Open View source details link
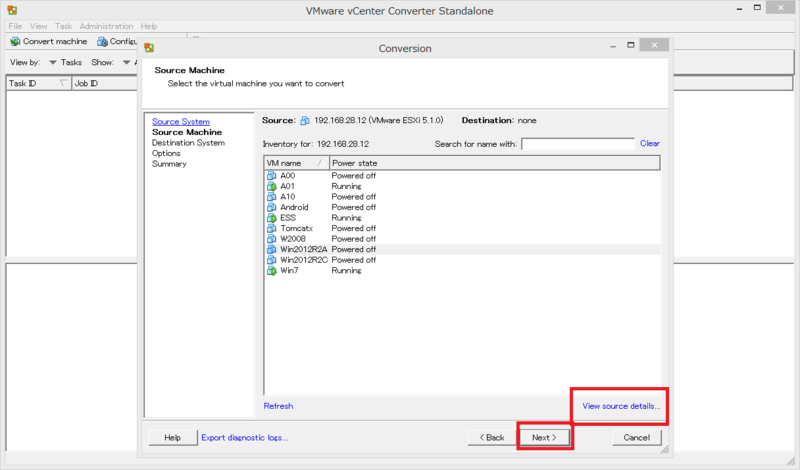The image size is (800, 470). coord(621,406)
